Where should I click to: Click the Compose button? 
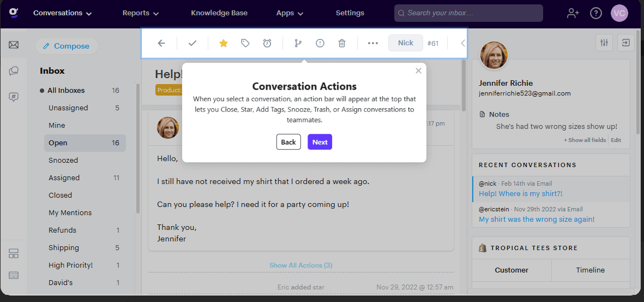[67, 46]
